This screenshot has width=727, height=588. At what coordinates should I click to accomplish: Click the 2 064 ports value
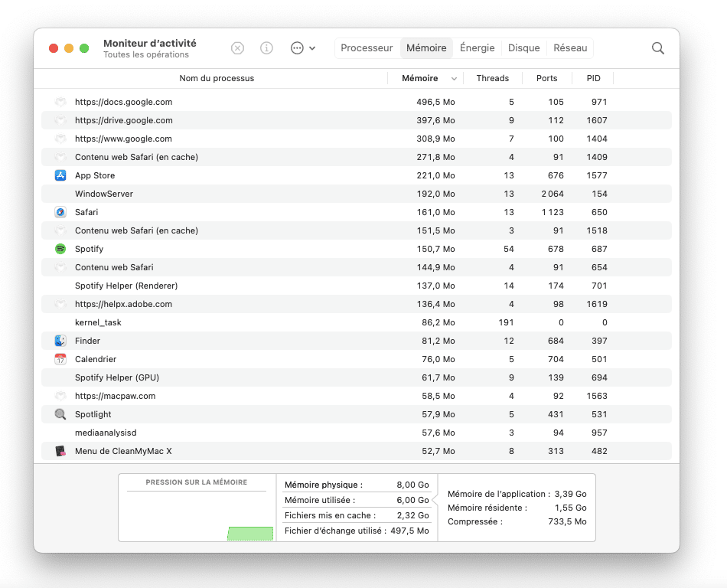tap(553, 194)
